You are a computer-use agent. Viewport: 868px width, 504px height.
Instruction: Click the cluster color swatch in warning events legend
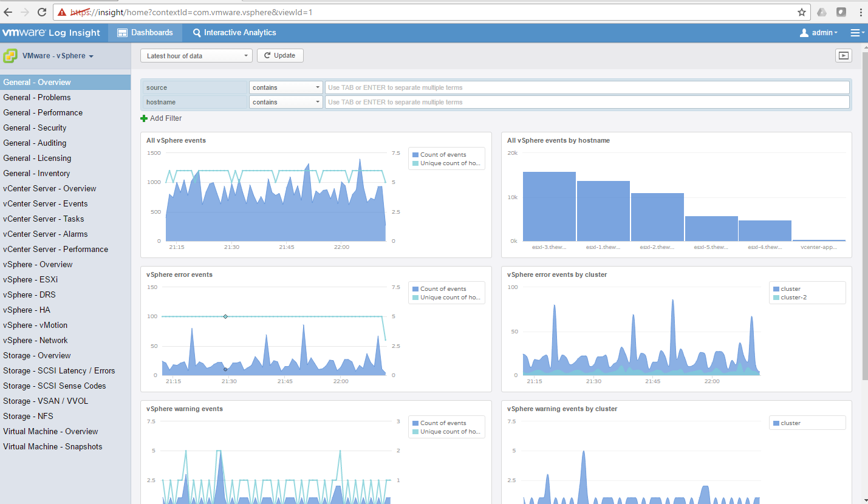(x=776, y=423)
